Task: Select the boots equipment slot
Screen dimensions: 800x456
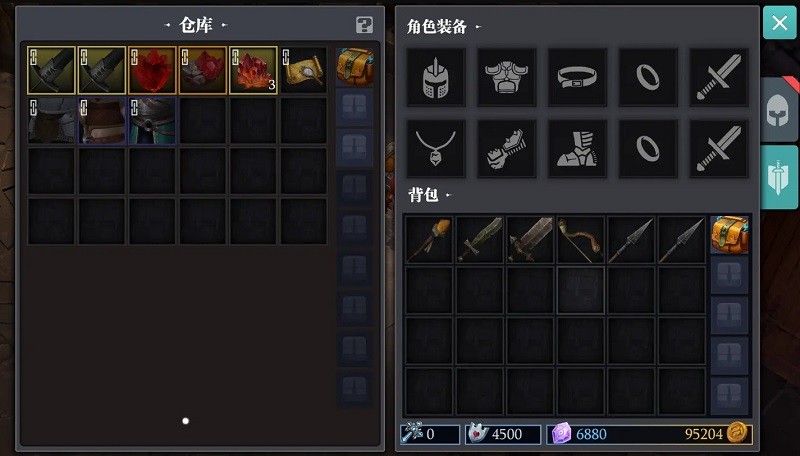Action: 578,148
